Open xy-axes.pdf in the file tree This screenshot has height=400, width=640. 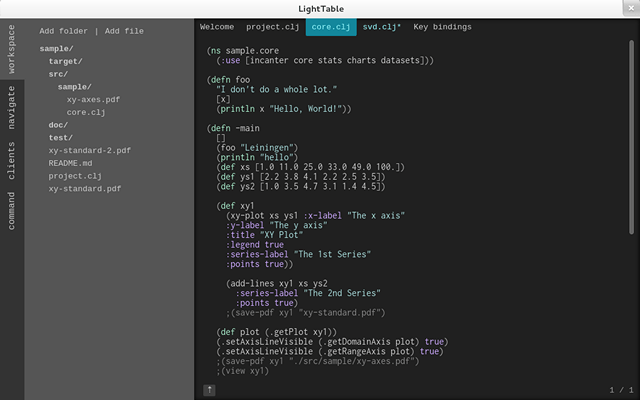[93, 100]
